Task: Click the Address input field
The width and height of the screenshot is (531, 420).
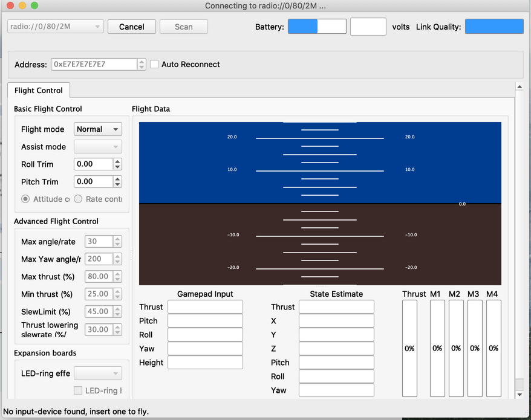Action: pos(94,64)
